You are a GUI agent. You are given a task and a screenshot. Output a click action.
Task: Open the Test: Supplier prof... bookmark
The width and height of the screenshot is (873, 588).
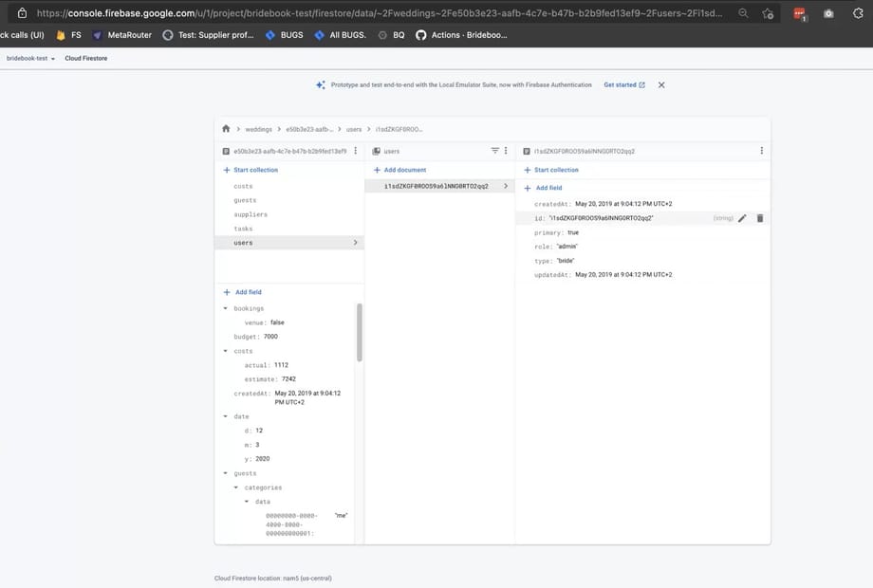click(208, 35)
